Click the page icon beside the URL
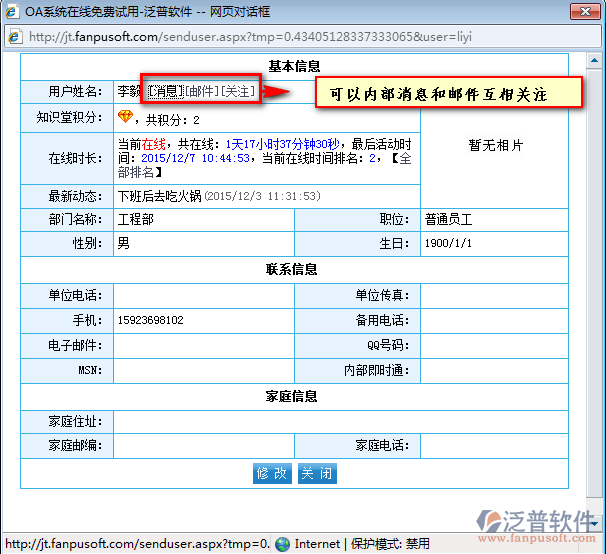 (15, 37)
